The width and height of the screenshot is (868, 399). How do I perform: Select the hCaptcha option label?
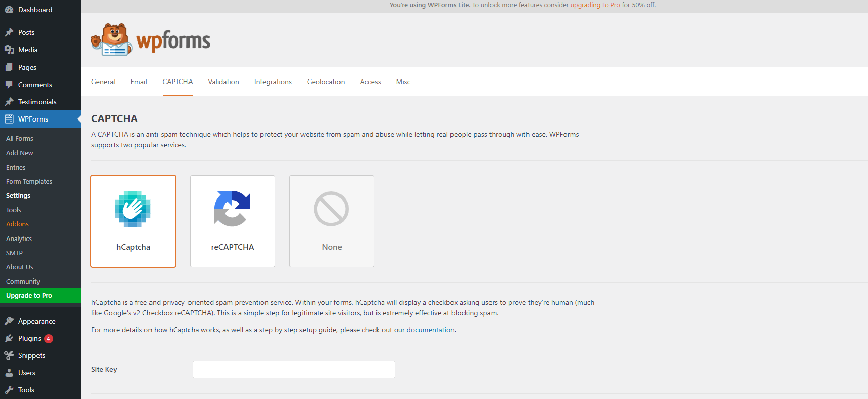(133, 247)
